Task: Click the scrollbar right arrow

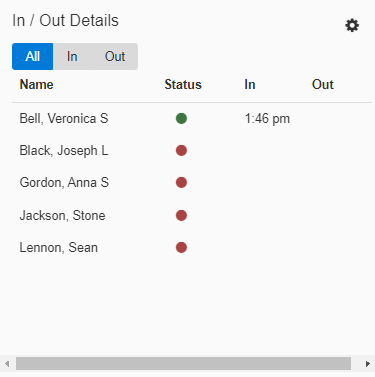Action: point(368,364)
